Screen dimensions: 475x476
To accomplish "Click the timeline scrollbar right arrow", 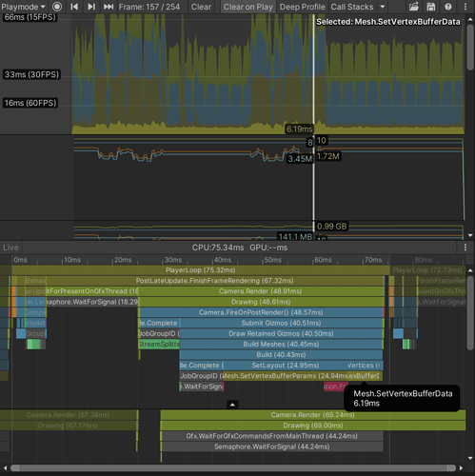I will pyautogui.click(x=461, y=468).
